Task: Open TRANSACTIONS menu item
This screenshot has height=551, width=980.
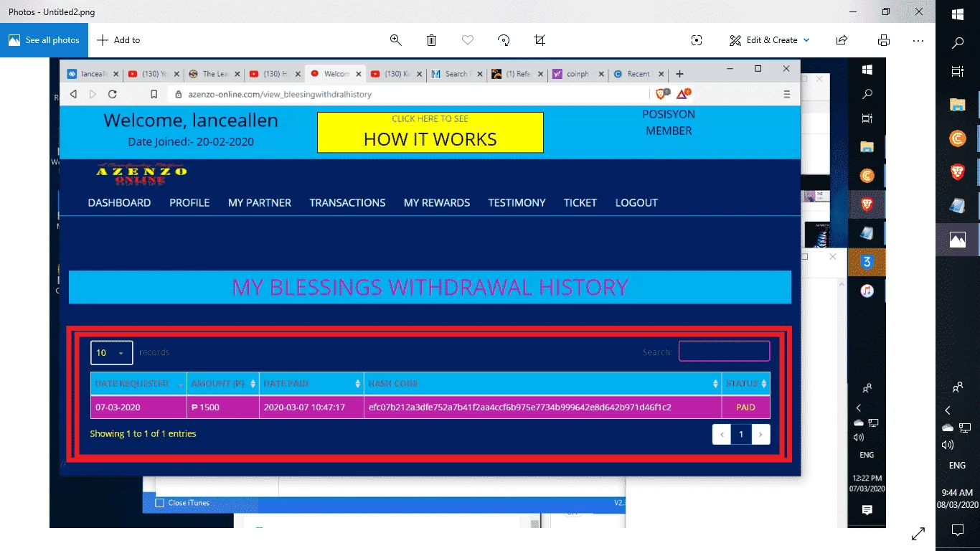Action: (x=347, y=203)
